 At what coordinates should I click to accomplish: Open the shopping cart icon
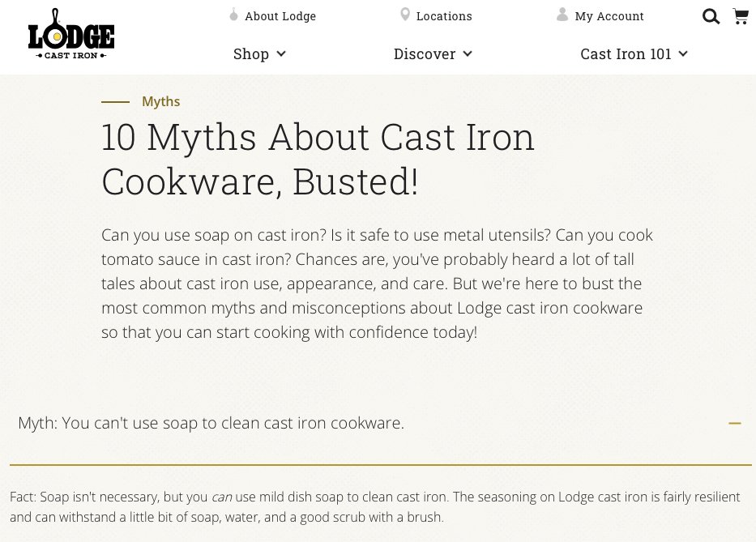[741, 16]
